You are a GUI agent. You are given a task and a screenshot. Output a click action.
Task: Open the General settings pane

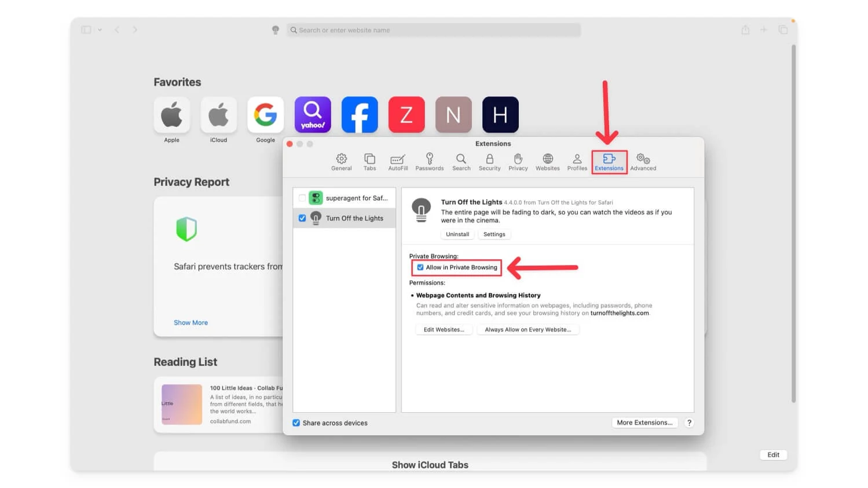point(341,162)
